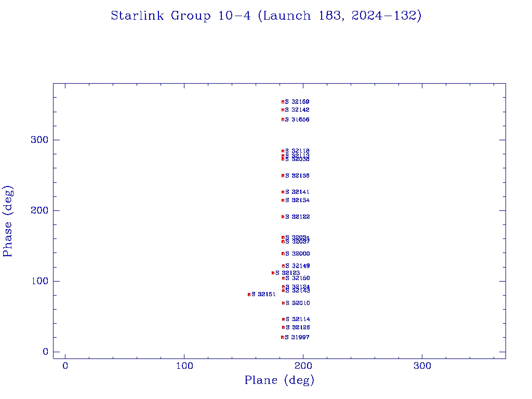The image size is (532, 399).
Task: Click the '300' tick on the Phase axis
Action: coord(39,140)
